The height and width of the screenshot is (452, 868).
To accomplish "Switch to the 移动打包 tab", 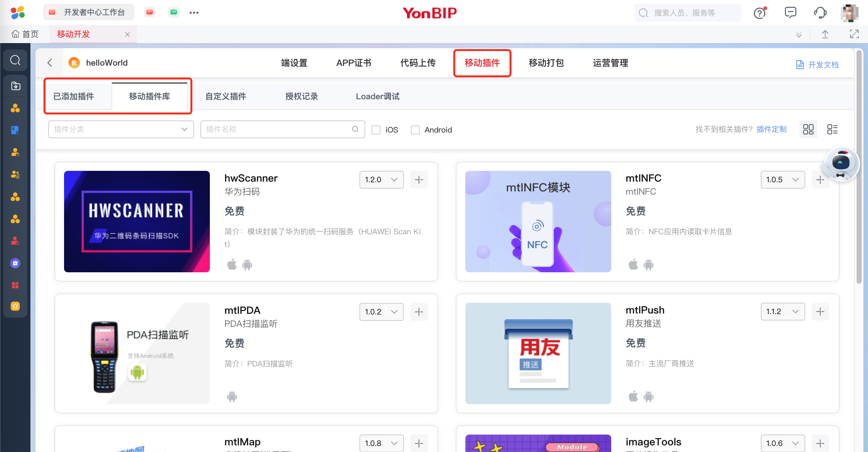I will click(546, 63).
